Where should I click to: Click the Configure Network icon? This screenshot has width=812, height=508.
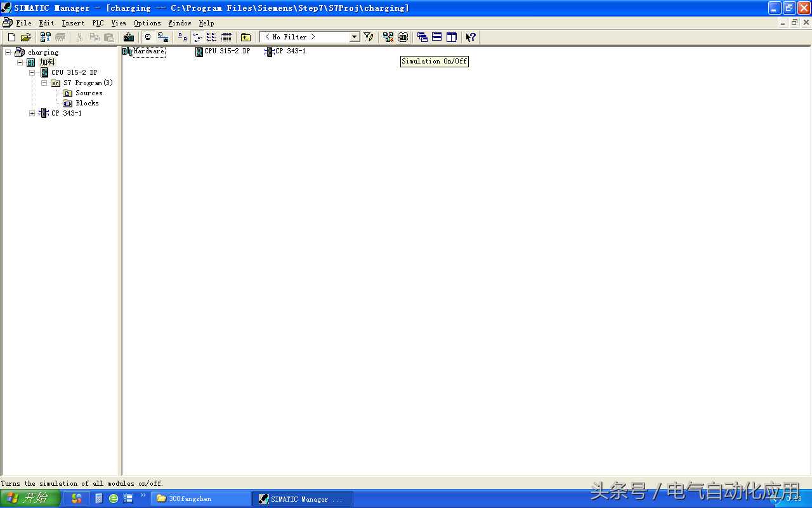(x=388, y=37)
